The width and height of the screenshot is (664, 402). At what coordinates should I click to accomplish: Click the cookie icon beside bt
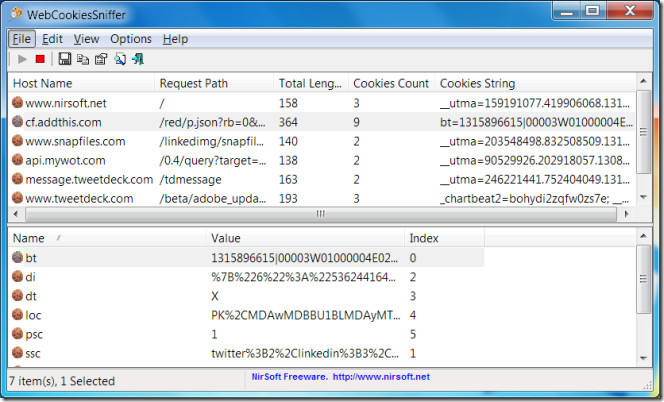click(x=17, y=257)
